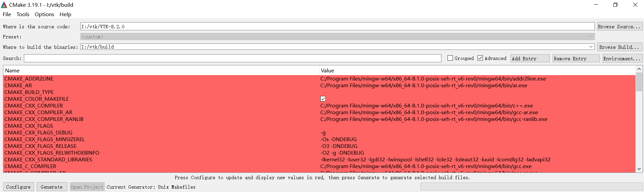
Task: Restore down the CMake window
Action: [615, 5]
